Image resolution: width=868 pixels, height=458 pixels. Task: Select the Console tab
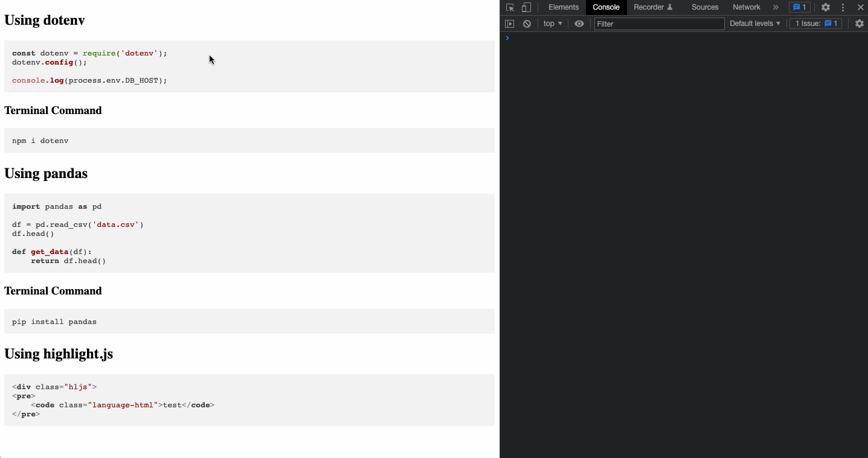pos(606,7)
